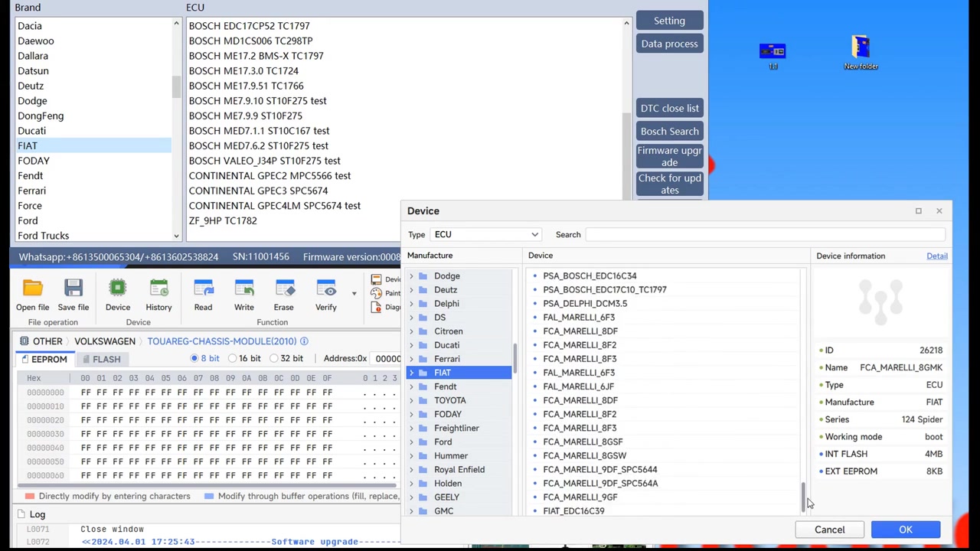Open the Device chip icon in toolbar
The width and height of the screenshot is (980, 551).
[118, 289]
